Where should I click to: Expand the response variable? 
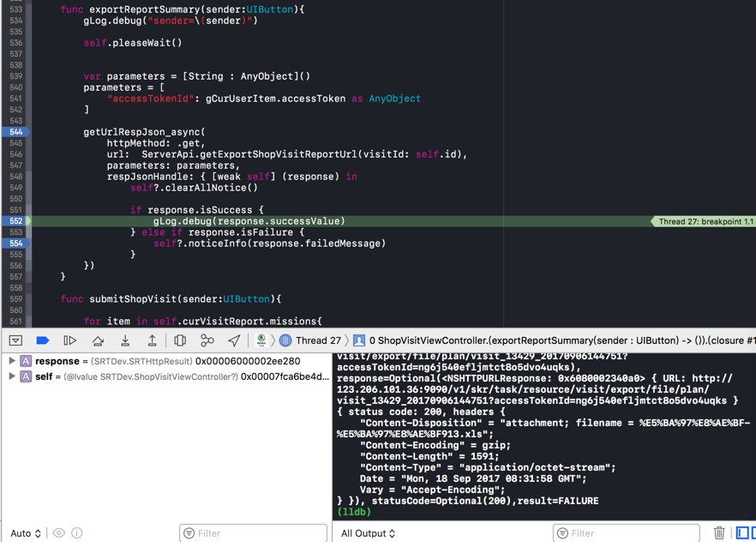coord(12,361)
